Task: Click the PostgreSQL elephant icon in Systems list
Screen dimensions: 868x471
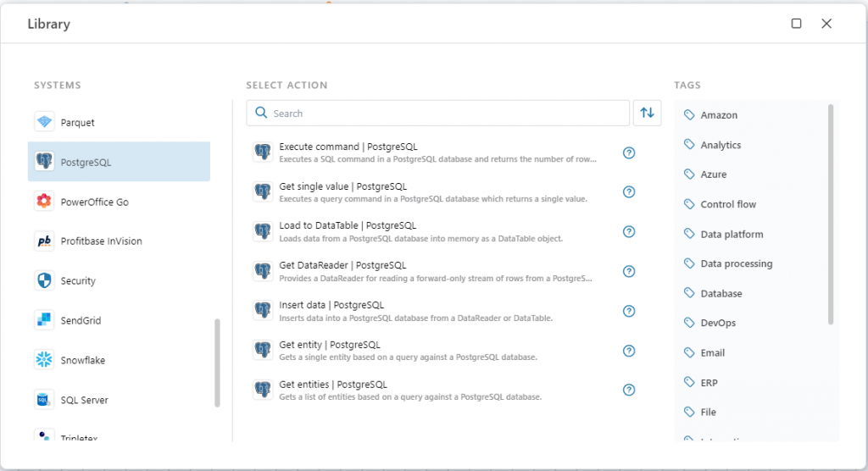Action: (x=44, y=162)
